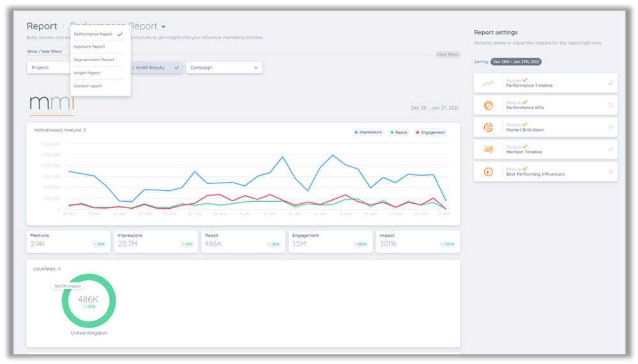This screenshot has width=638, height=364.
Task: Click the Performance KPIs module gauge icon
Action: coord(489,105)
